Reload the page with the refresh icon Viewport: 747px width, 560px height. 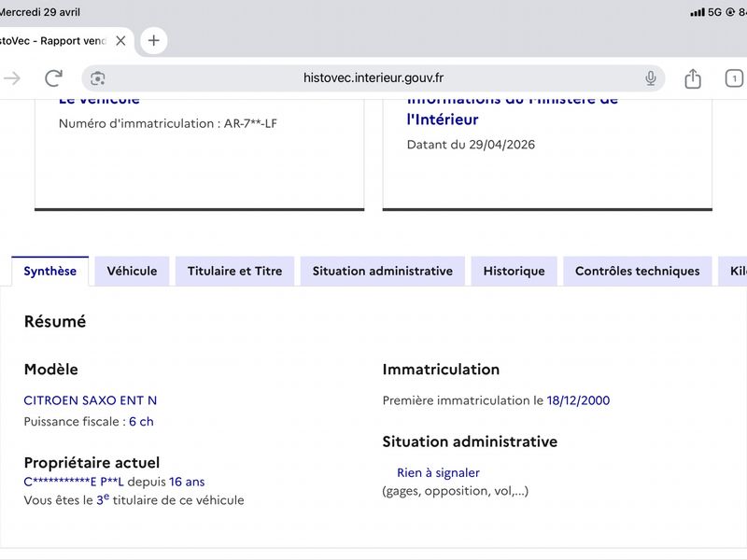[54, 78]
